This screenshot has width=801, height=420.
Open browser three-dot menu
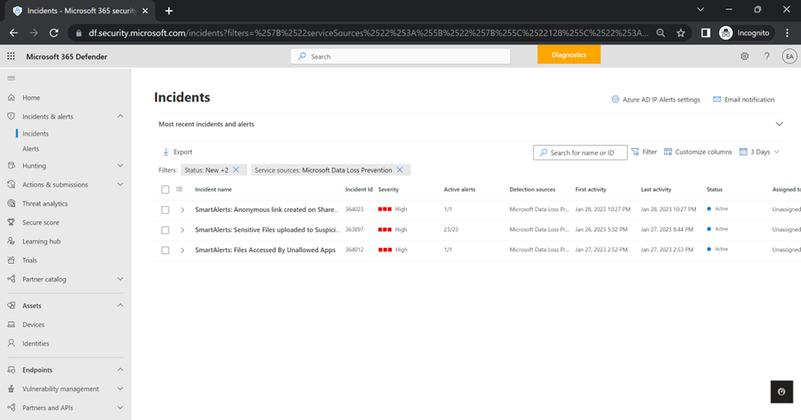(787, 33)
